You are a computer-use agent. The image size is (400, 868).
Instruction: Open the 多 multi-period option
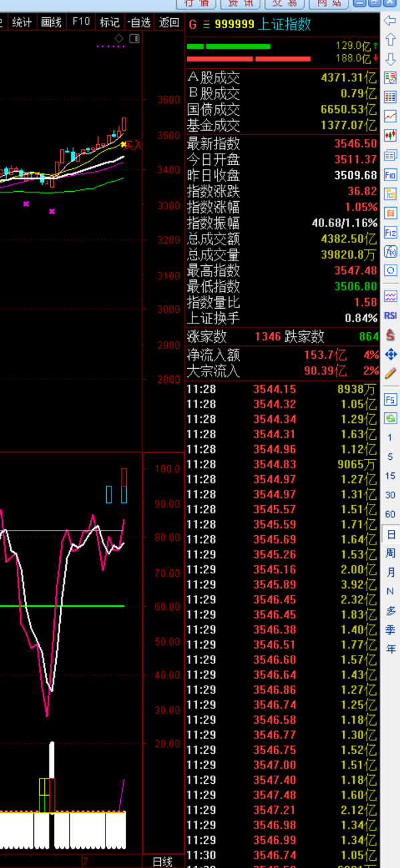pos(391,611)
